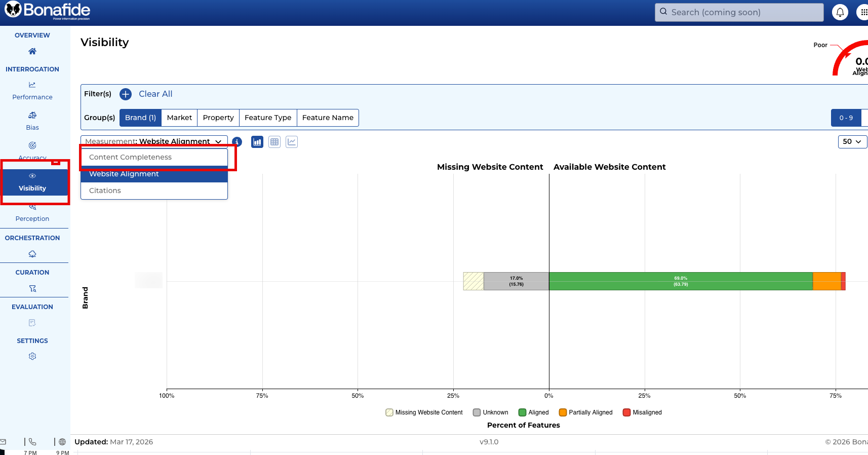
Task: Switch to table grid view
Action: (274, 142)
